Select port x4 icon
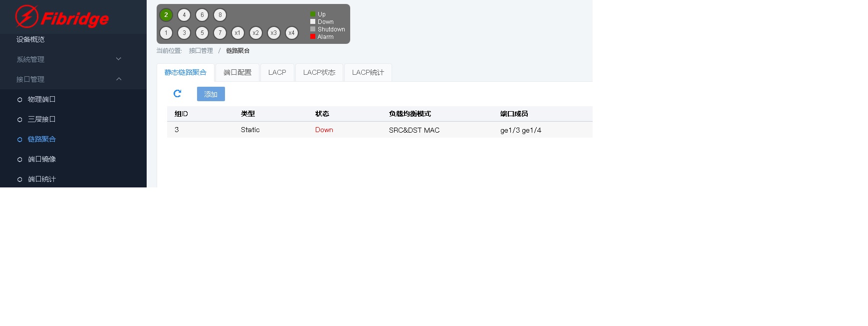The width and height of the screenshot is (868, 326). tap(292, 33)
